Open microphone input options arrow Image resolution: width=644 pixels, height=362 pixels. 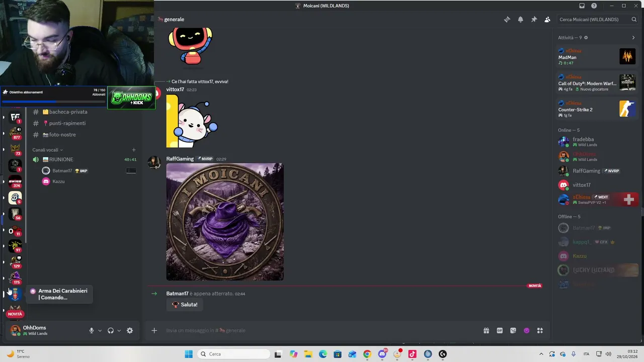pyautogui.click(x=100, y=331)
